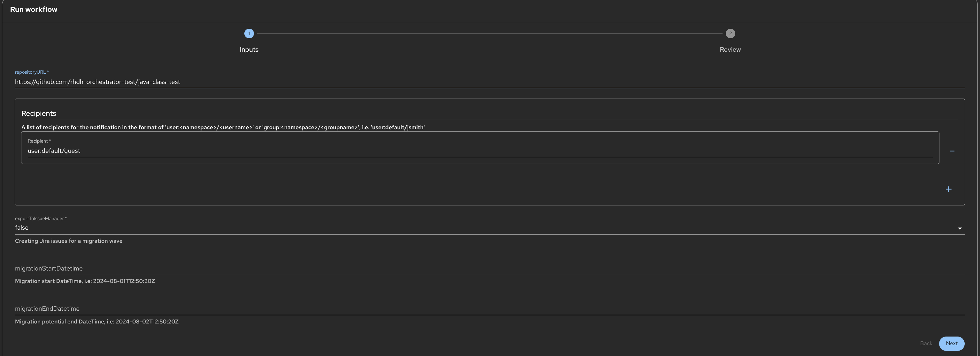Click the 'Run workflow' dialog title

(34, 10)
